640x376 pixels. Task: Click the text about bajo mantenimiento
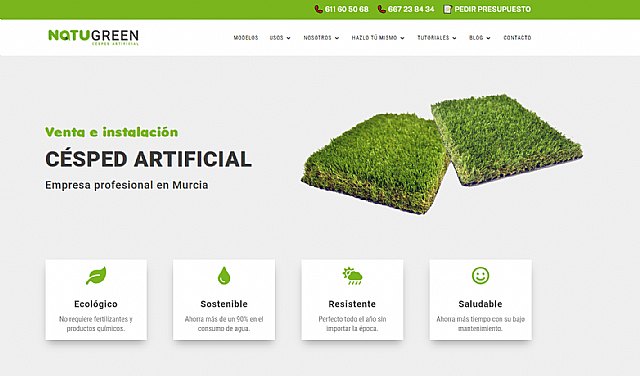[x=480, y=324]
